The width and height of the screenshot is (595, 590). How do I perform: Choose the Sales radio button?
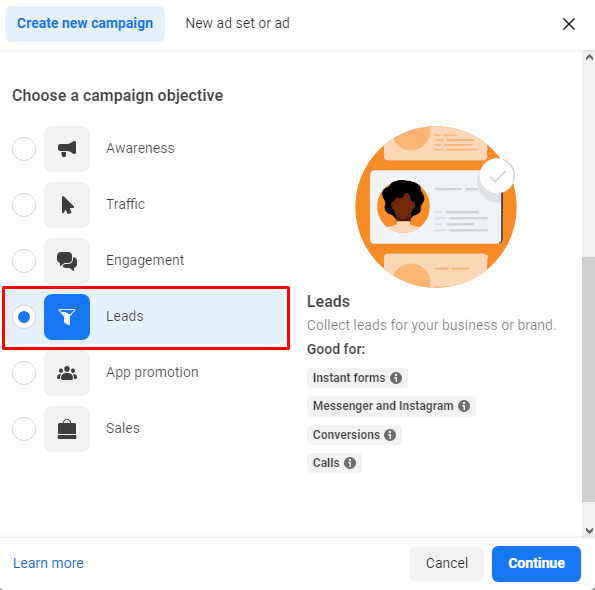point(24,429)
